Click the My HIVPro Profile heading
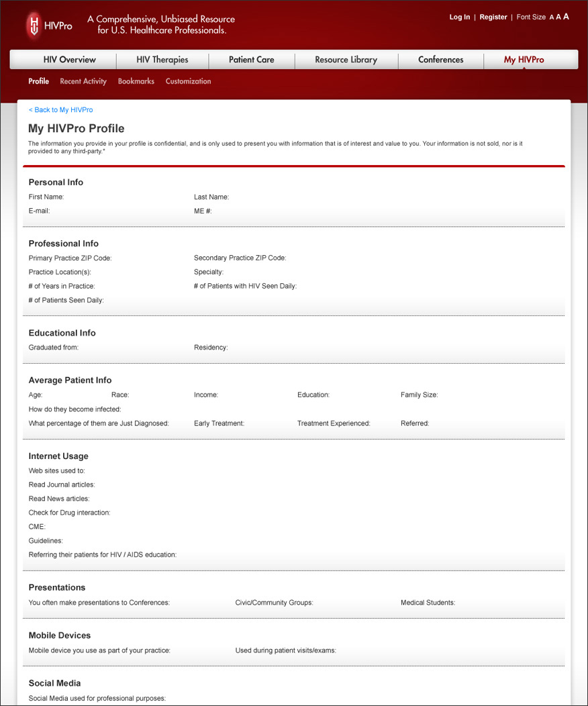588x706 pixels. (x=76, y=128)
